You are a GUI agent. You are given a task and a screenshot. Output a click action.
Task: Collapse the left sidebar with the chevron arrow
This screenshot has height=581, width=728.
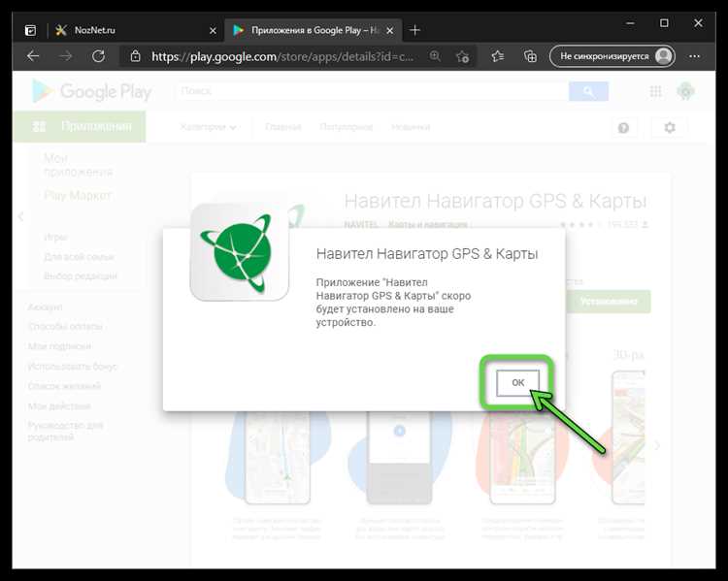pyautogui.click(x=20, y=216)
